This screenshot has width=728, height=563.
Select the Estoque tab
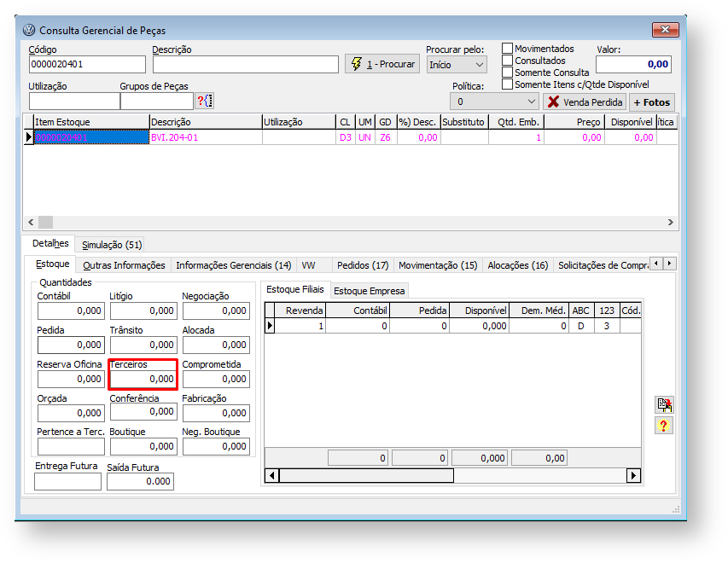click(x=52, y=264)
